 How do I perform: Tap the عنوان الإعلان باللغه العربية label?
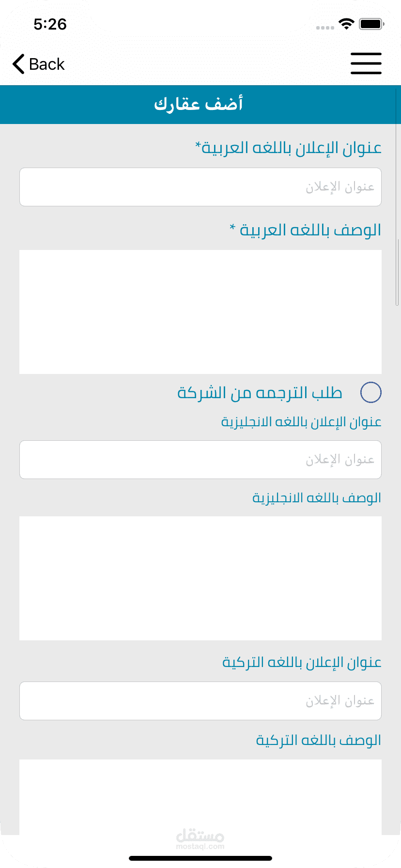(289, 148)
